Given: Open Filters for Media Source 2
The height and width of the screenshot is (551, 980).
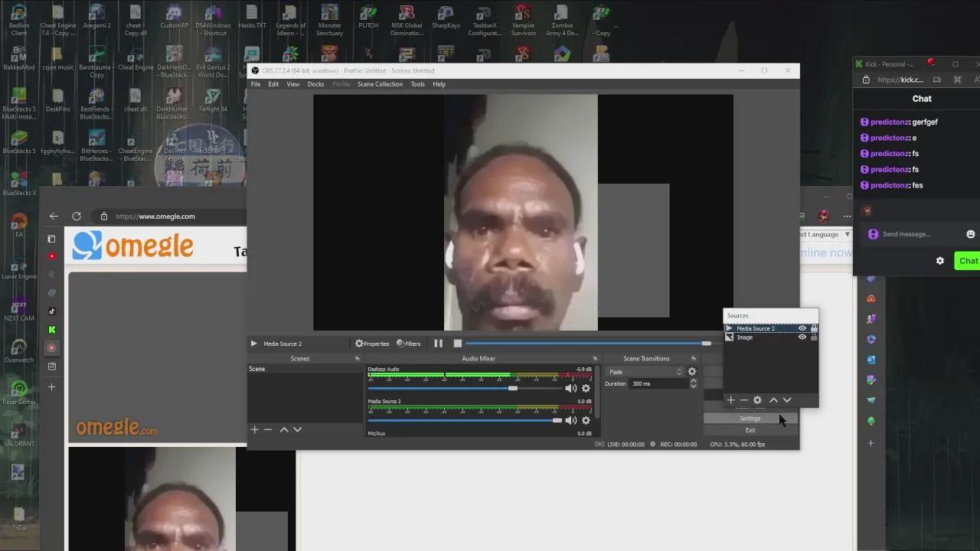Looking at the screenshot, I should [x=409, y=344].
